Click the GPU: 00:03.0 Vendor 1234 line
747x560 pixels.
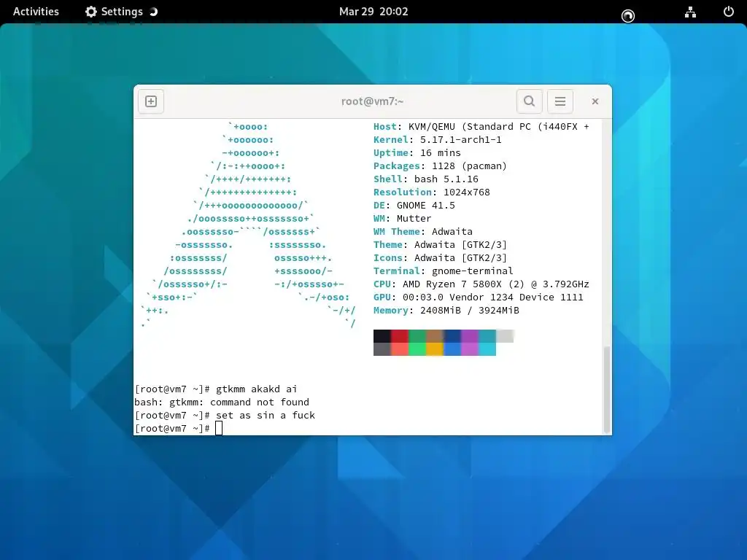point(479,297)
